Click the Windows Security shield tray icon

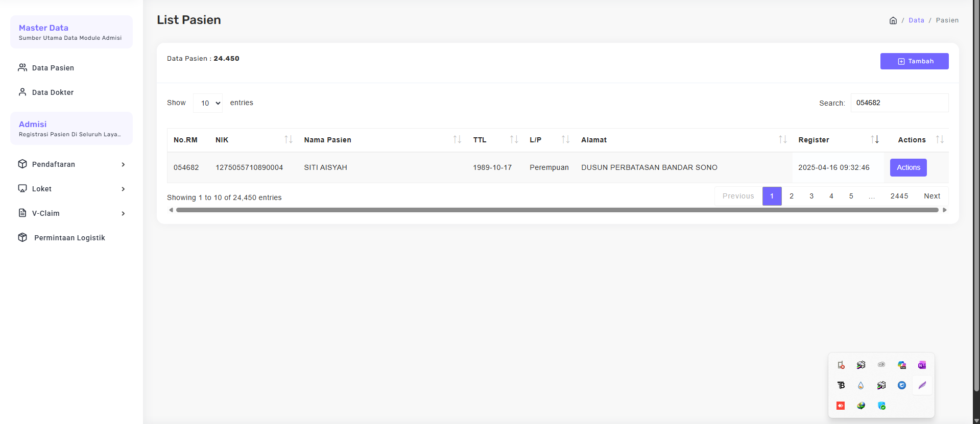point(881,406)
